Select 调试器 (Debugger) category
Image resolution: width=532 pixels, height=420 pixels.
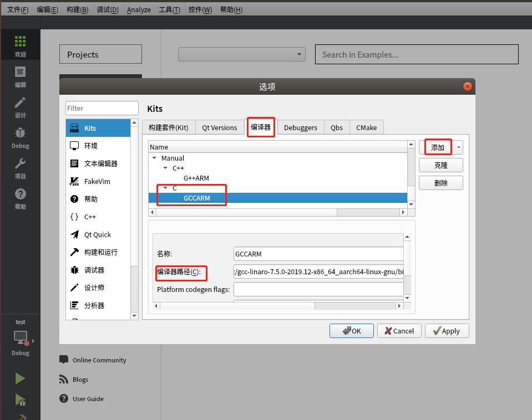pyautogui.click(x=98, y=270)
